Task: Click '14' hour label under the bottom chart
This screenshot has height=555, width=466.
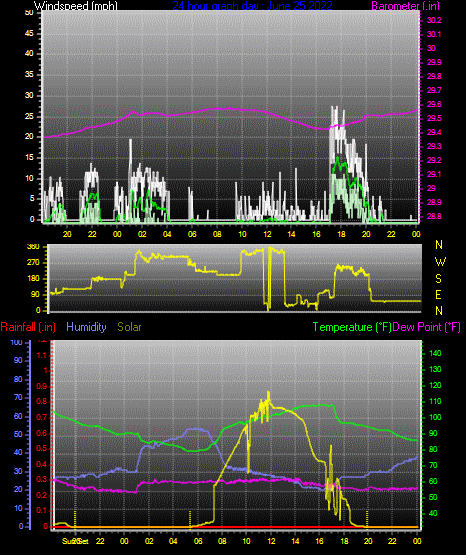Action: (x=295, y=541)
